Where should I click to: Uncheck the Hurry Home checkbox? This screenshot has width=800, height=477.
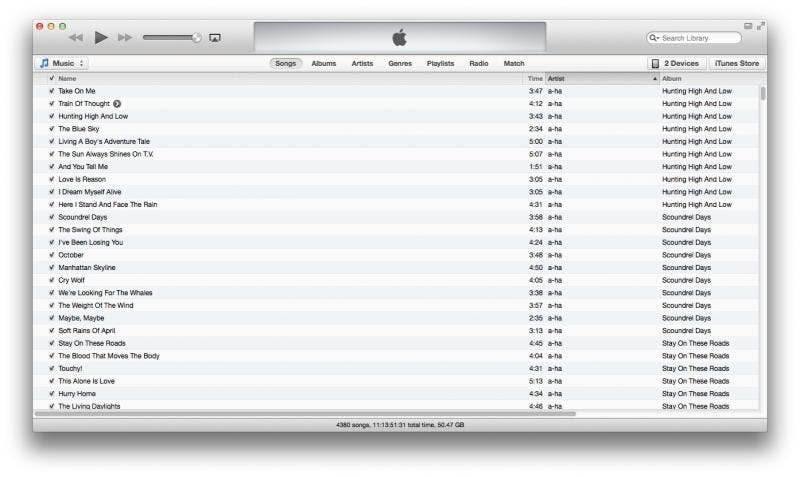(52, 394)
